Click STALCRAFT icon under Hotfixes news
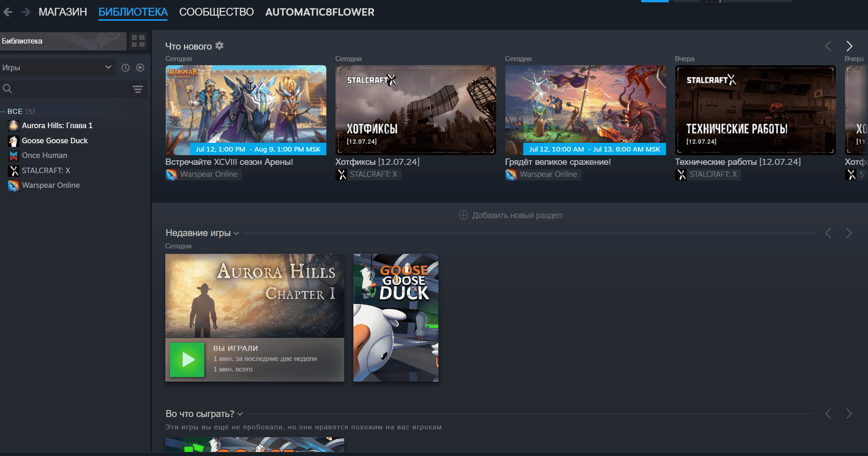Viewport: 868px width, 456px height. click(341, 175)
